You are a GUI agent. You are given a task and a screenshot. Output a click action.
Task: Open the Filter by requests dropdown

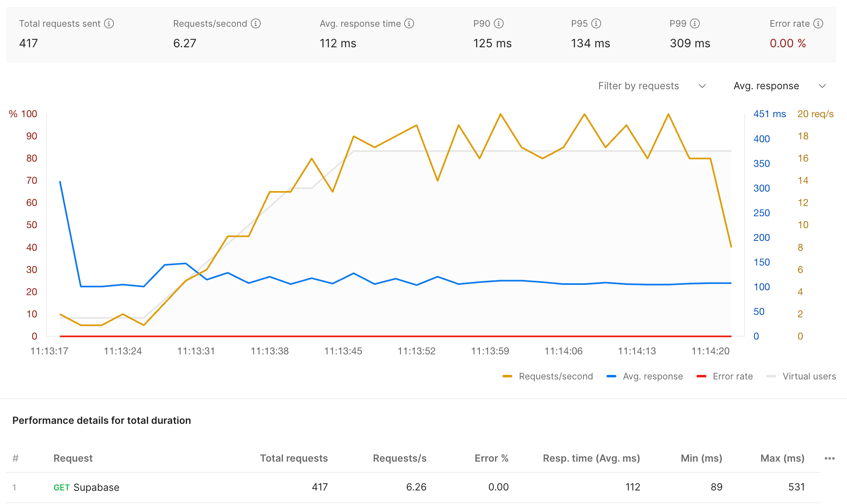pos(653,86)
